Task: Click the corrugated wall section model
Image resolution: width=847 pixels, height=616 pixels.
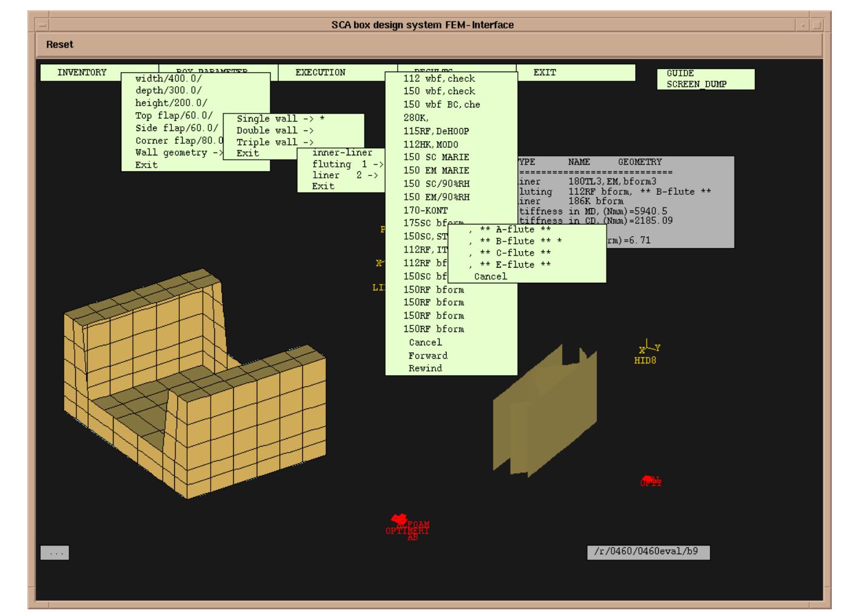Action: 545,411
